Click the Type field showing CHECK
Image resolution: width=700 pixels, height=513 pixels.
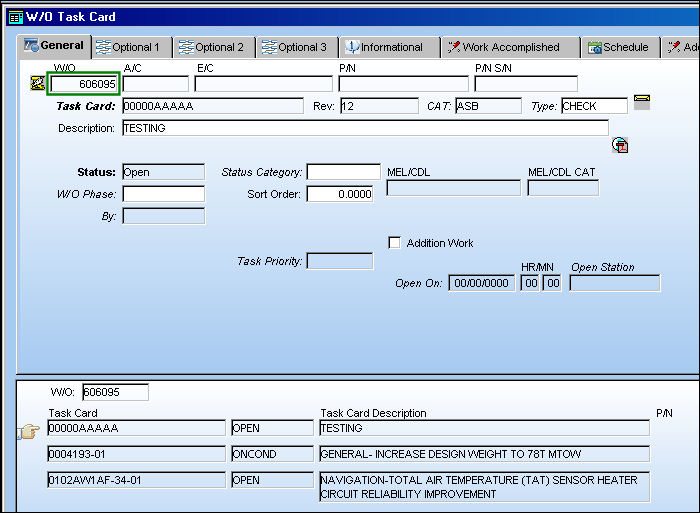[594, 106]
